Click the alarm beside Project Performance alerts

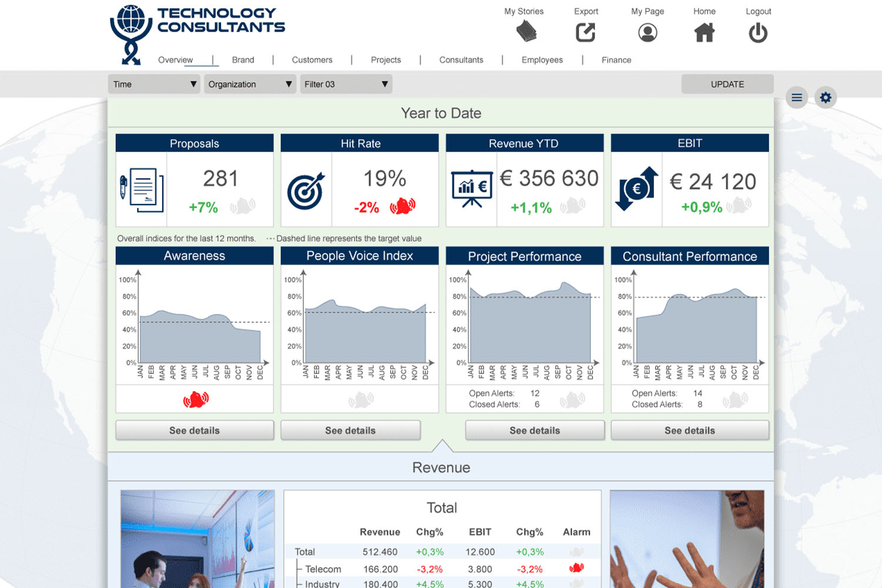tap(572, 400)
